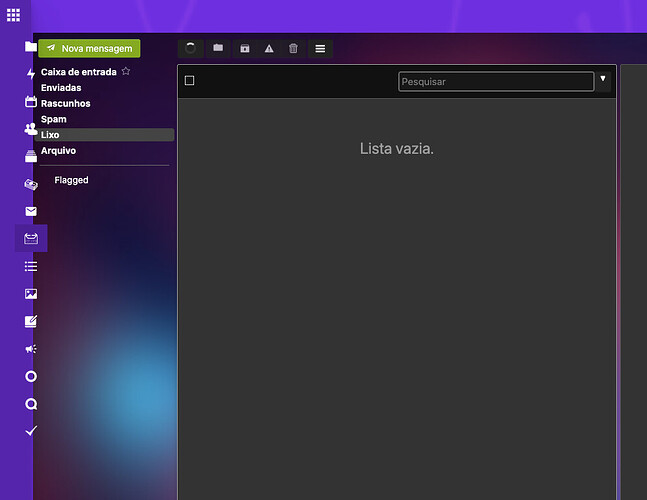Open the Rascunhos folder

click(x=66, y=103)
